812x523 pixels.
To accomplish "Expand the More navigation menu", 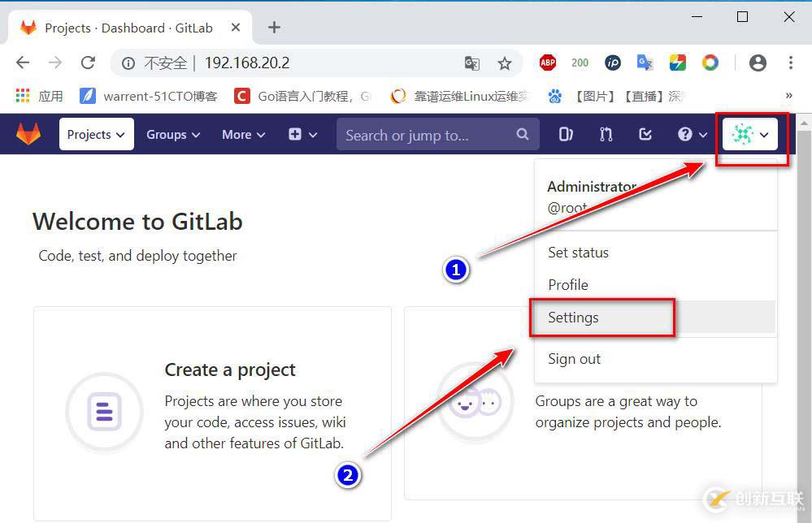I will (243, 135).
